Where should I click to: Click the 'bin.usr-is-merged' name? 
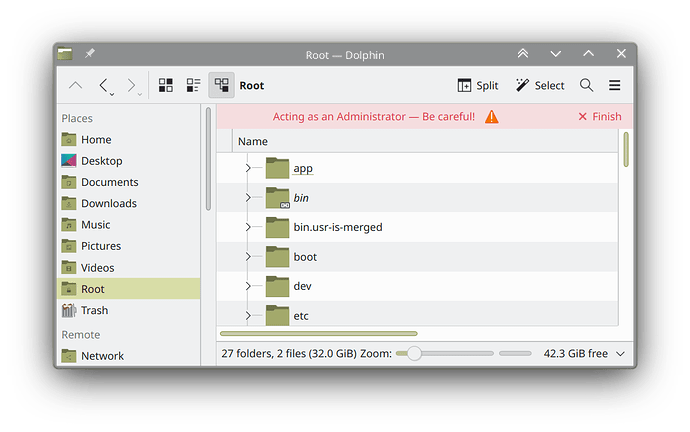pos(338,227)
